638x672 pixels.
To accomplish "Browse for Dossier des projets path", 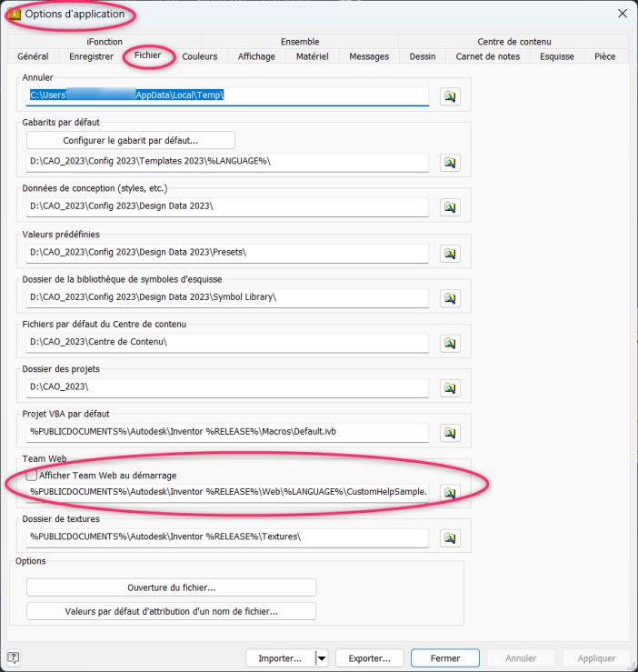I will 449,343.
